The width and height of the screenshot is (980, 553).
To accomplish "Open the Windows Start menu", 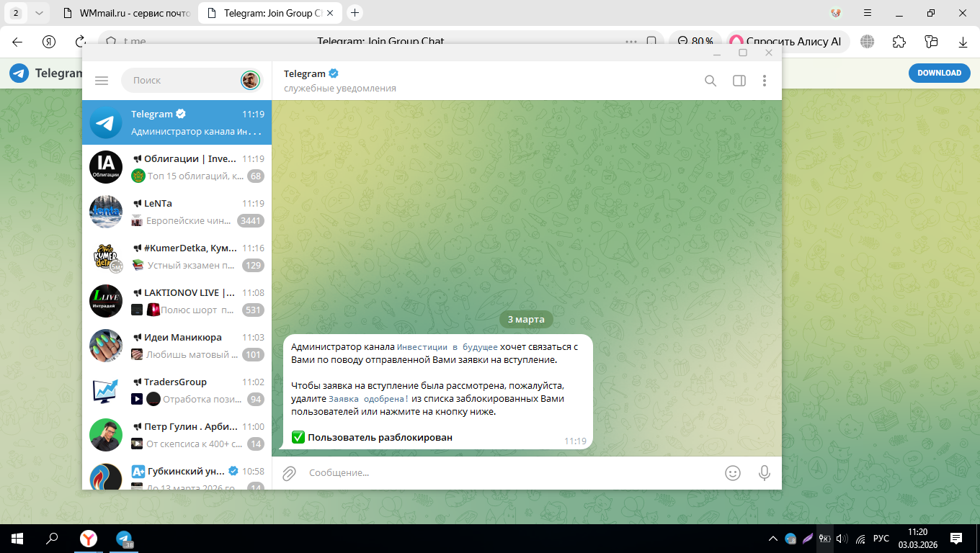I will (17, 538).
